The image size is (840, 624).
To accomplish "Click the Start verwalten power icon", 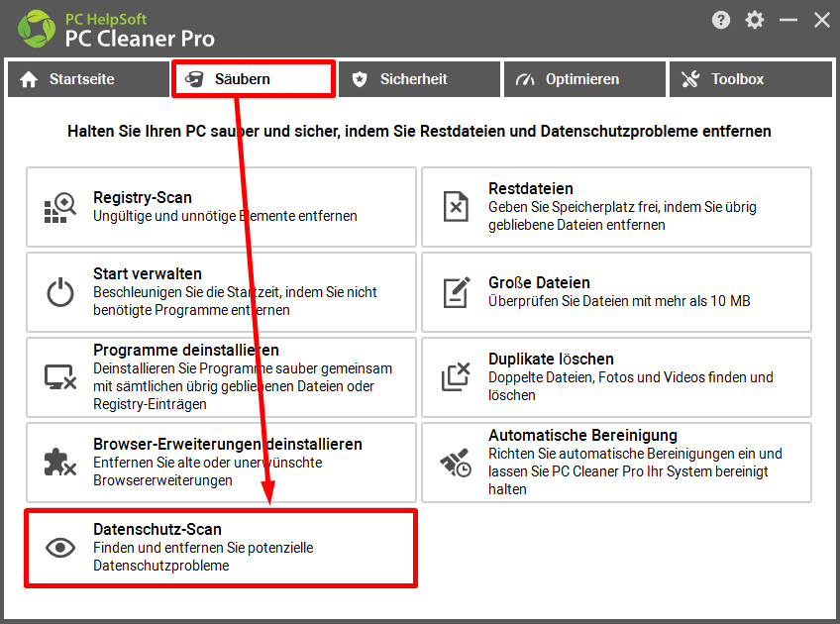I will 60,292.
